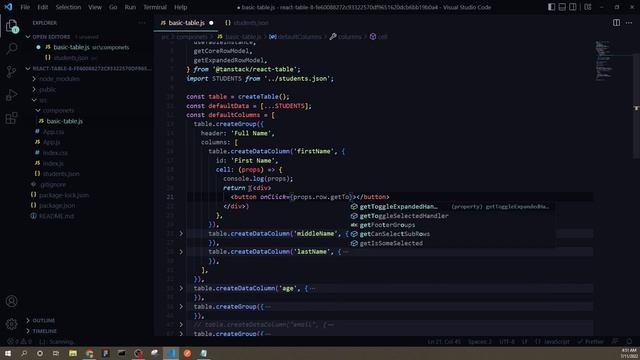Open the Run menu
The width and height of the screenshot is (640, 360).
130,7
